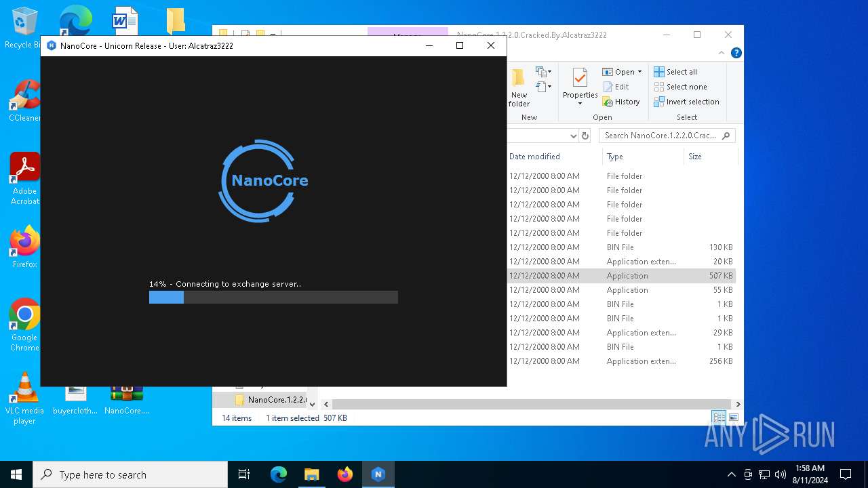
Task: Open CCleaner desktop shortcut
Action: 24,102
